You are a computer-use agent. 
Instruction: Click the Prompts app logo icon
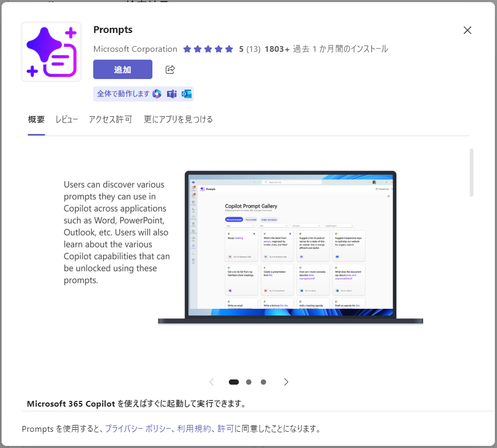pos(51,52)
